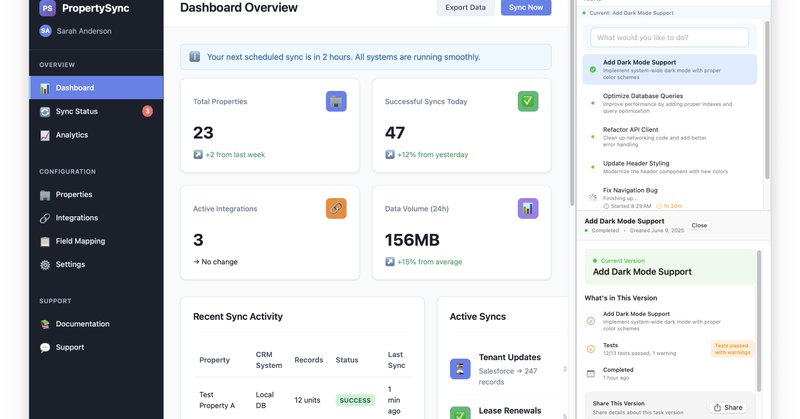Click the Data Volume chart icon
Image resolution: width=800 pixels, height=419 pixels.
coord(528,208)
